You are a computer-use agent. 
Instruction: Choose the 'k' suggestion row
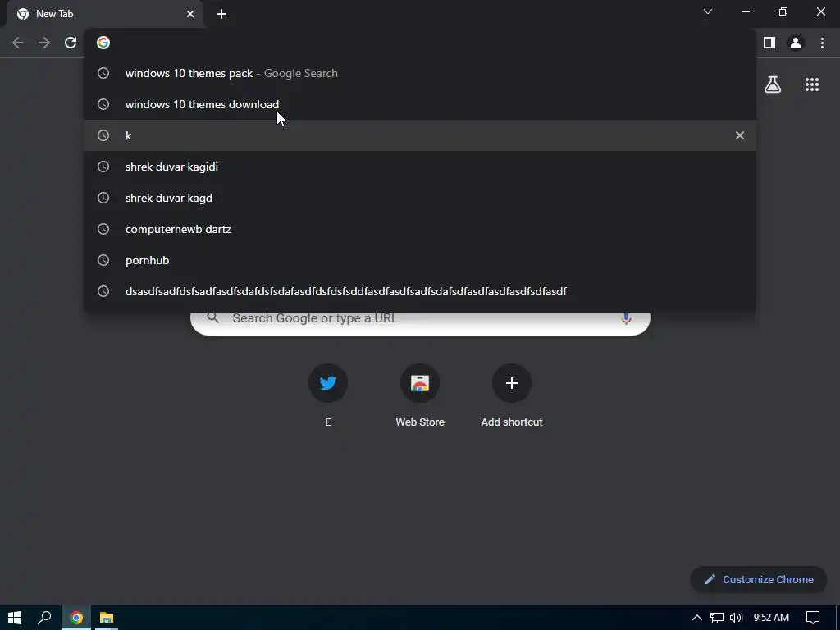(420, 135)
